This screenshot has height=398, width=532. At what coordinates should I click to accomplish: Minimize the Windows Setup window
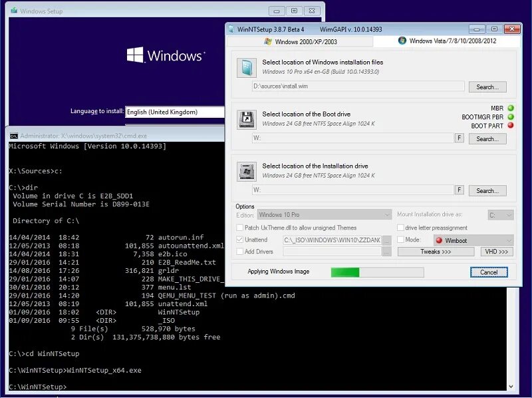(277, 11)
